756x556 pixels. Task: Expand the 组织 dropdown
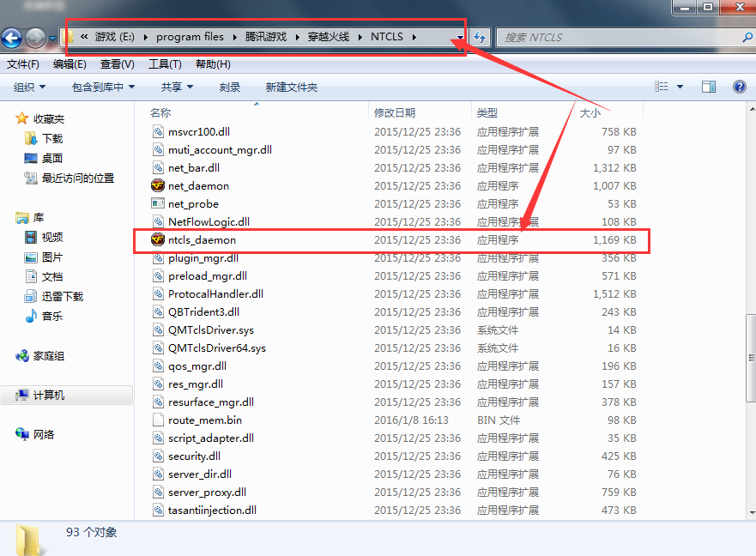pos(29,88)
